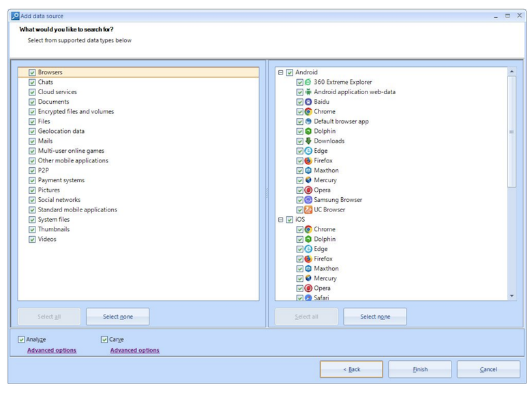Click the Dolphin icon under Android
This screenshot has width=532, height=393.
coord(308,131)
